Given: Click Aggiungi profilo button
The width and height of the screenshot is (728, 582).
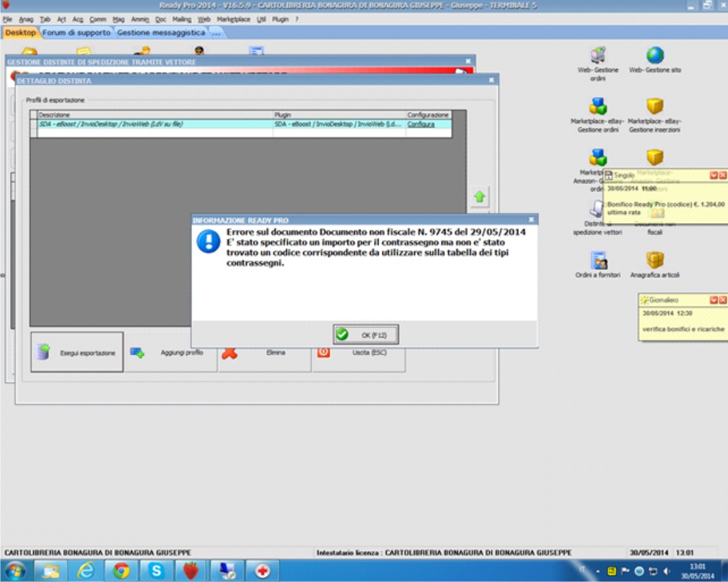Looking at the screenshot, I should click(171, 352).
